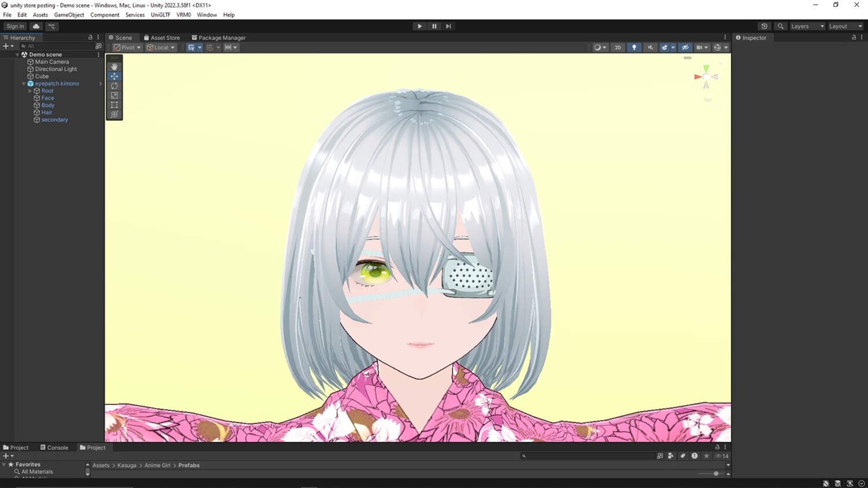The height and width of the screenshot is (488, 868).
Task: Toggle 2D scene view mode
Action: click(x=618, y=47)
